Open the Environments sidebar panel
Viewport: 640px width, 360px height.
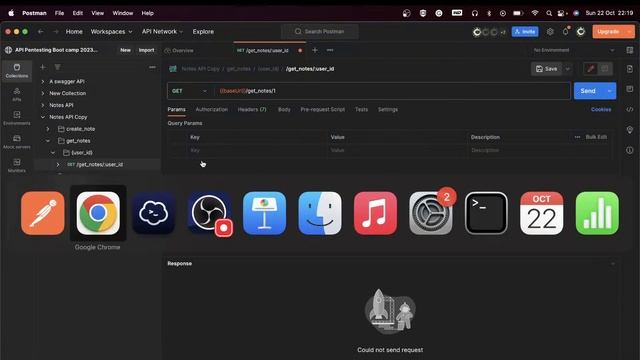coord(17,118)
